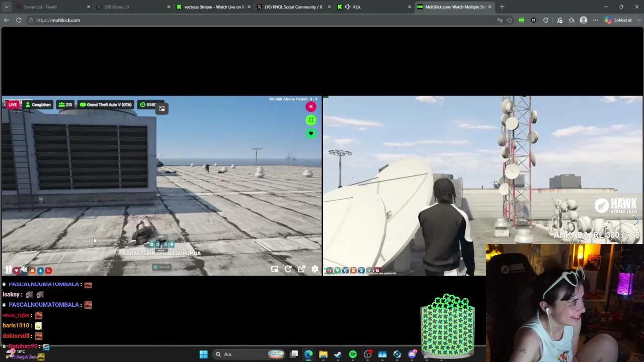Click the theater mode icon beside the timer
The image size is (644, 362).
162,108
